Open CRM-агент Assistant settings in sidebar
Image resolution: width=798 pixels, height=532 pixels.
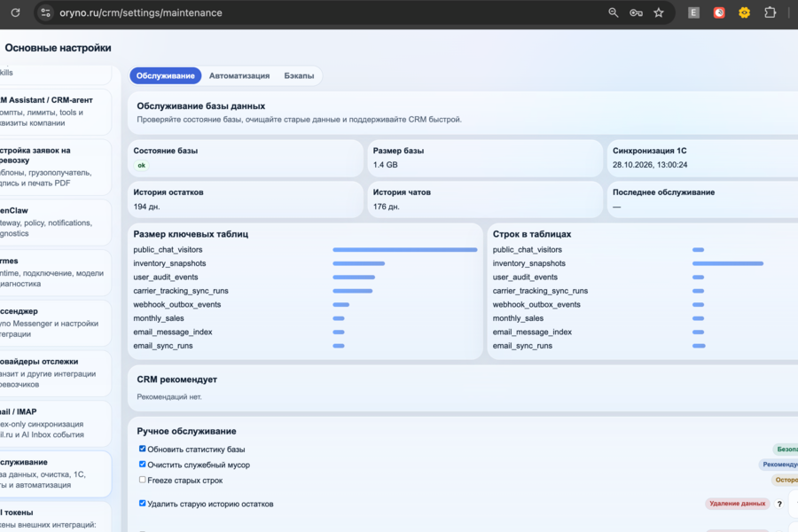click(55, 112)
